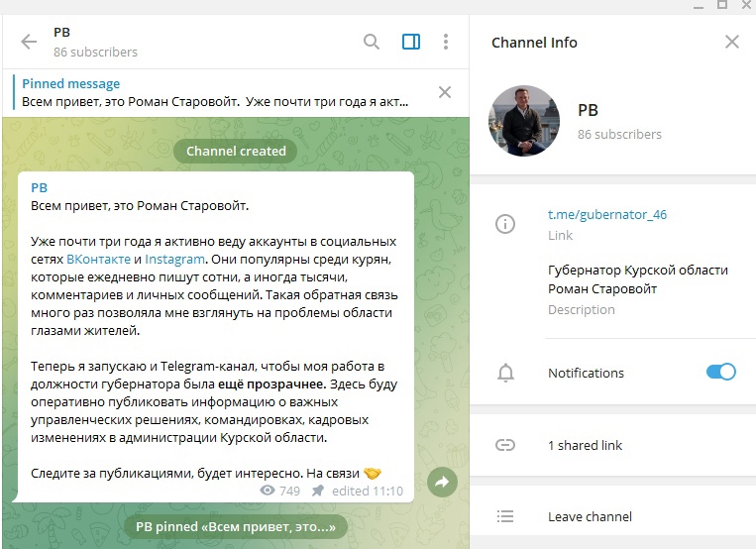Go back with the left arrow
The width and height of the screenshot is (756, 549).
pos(29,42)
